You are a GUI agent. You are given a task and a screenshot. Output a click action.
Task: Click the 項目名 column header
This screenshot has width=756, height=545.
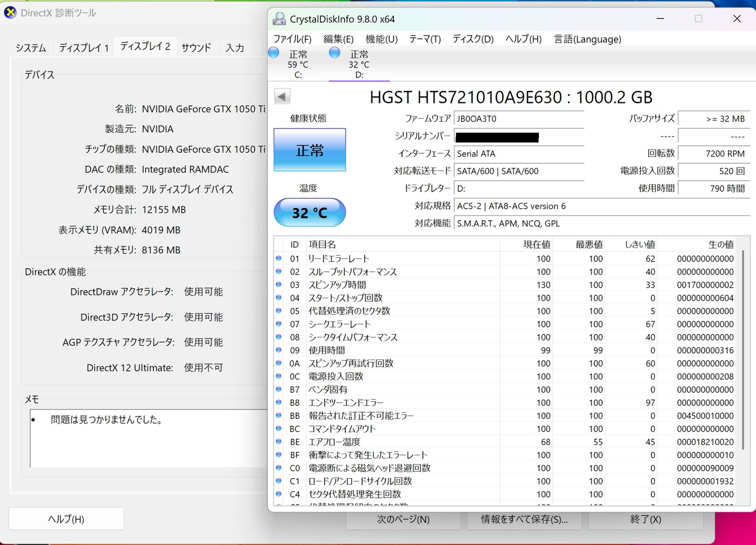pyautogui.click(x=402, y=244)
